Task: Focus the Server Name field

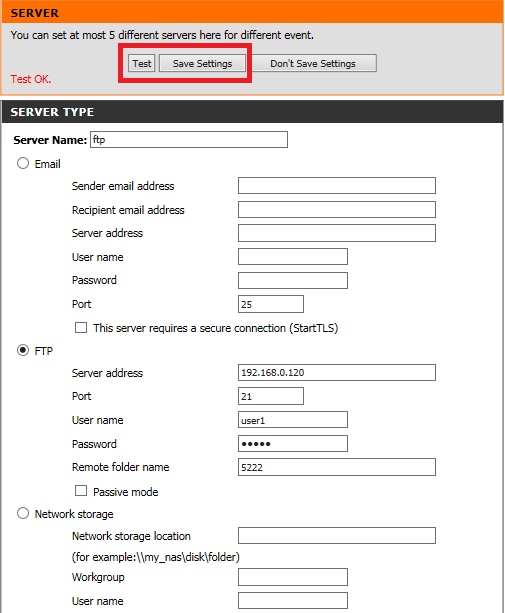Action: [x=189, y=140]
